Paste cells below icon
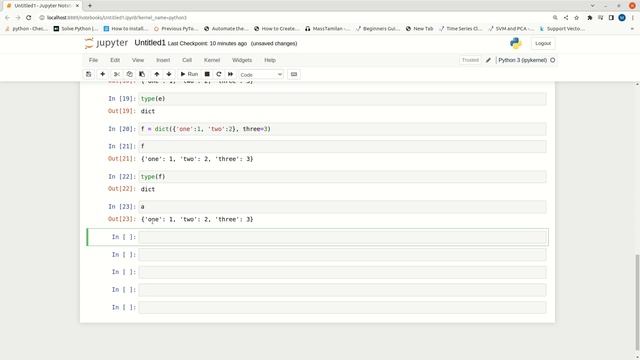 tap(142, 74)
